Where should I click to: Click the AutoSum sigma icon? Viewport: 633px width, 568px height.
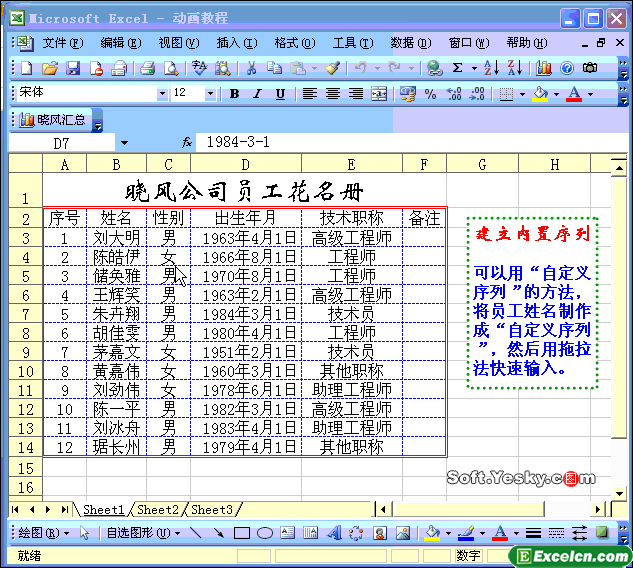(x=457, y=68)
